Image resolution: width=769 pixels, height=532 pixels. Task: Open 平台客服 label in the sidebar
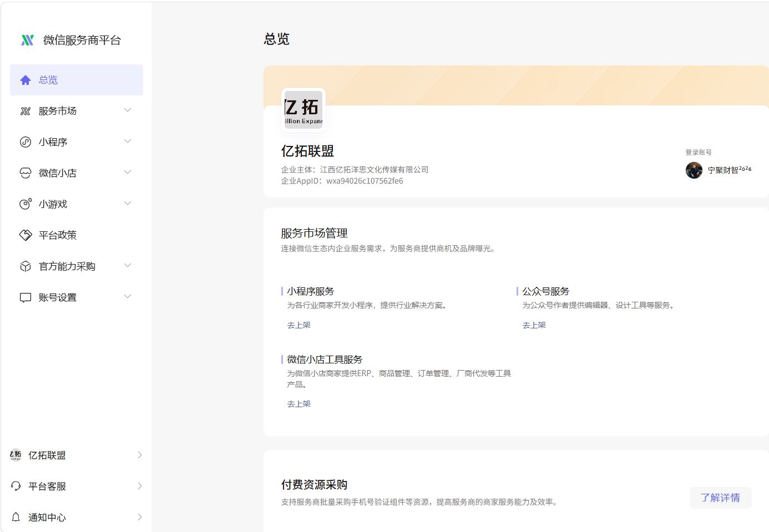pyautogui.click(x=47, y=487)
